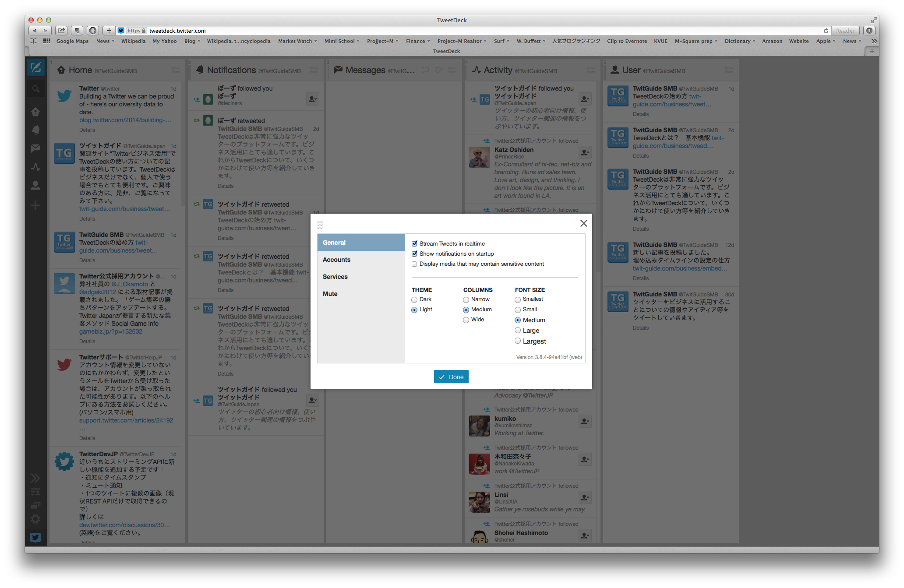904x588 pixels.
Task: Enable Display media with sensitive content checkbox
Action: (x=414, y=264)
